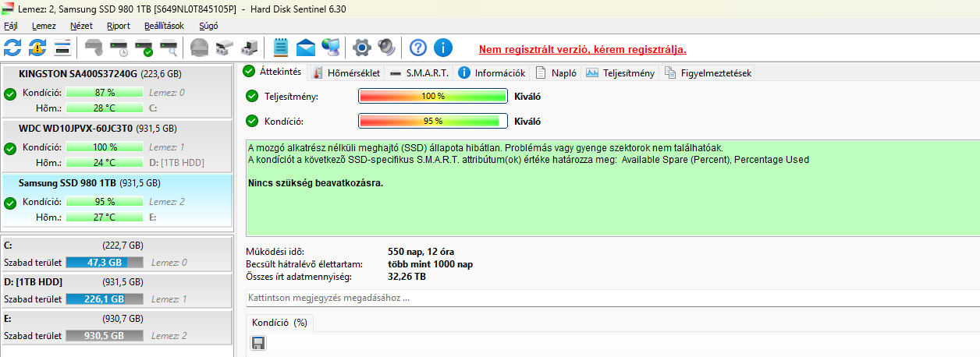Viewport: 980px width, 357px height.
Task: Click the Samsung temperature 27 °C bar
Action: click(x=105, y=217)
